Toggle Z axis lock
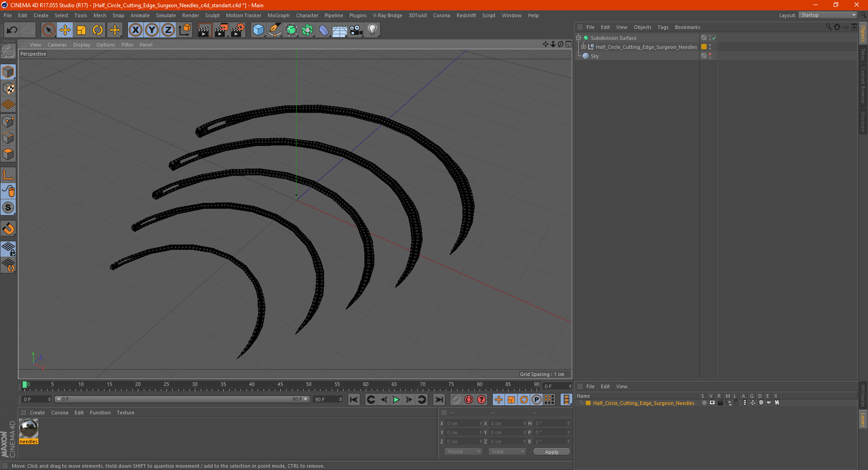 168,30
